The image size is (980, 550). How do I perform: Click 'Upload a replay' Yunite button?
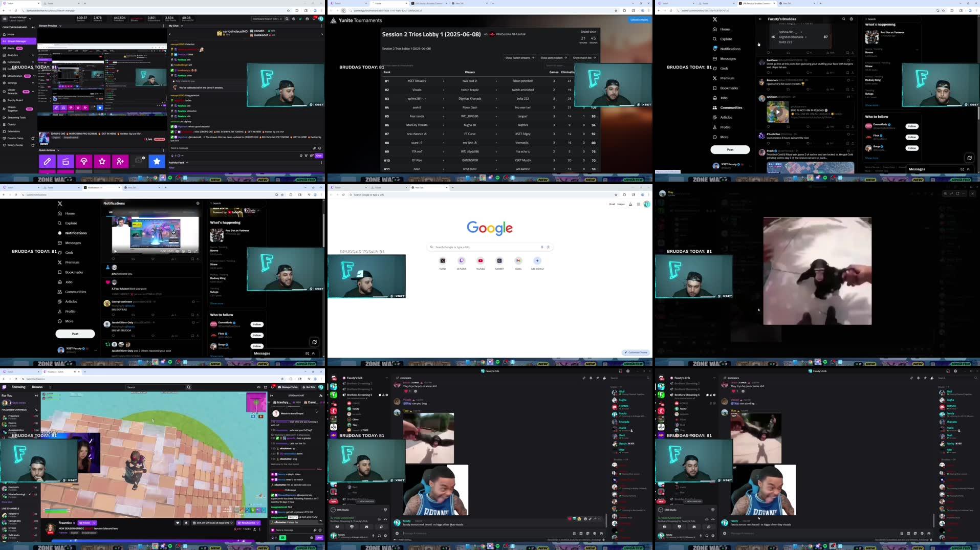point(639,20)
